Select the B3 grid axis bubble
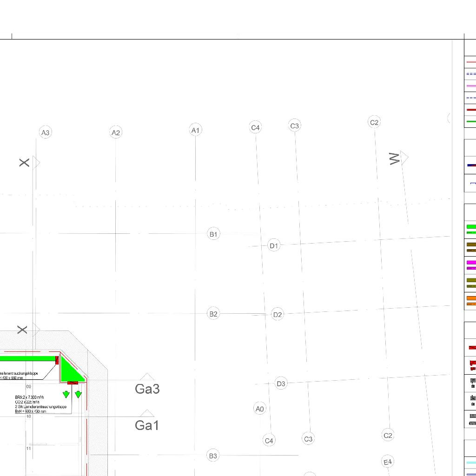Image resolution: width=476 pixels, height=476 pixels. 213,456
